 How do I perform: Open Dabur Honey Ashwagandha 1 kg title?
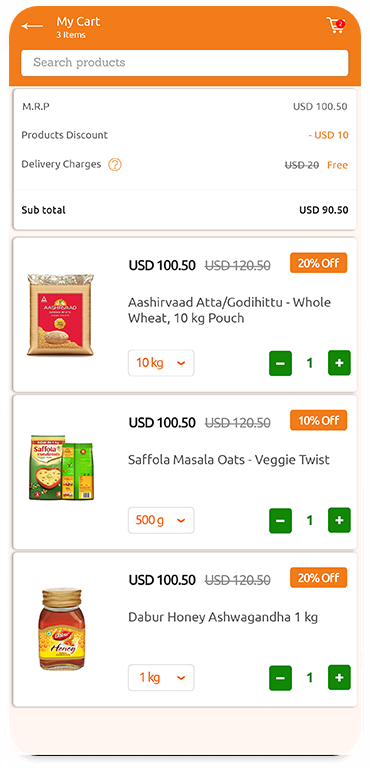[223, 617]
